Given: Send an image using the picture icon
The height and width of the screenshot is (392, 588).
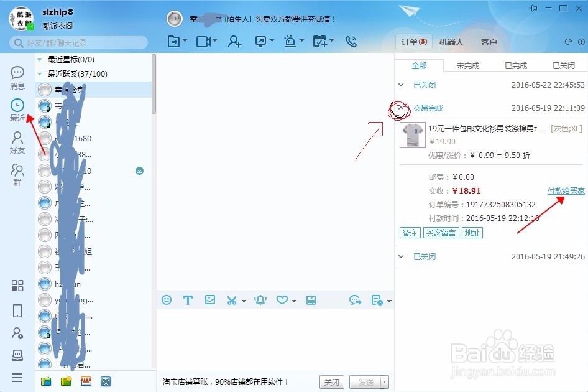Looking at the screenshot, I should (x=210, y=299).
